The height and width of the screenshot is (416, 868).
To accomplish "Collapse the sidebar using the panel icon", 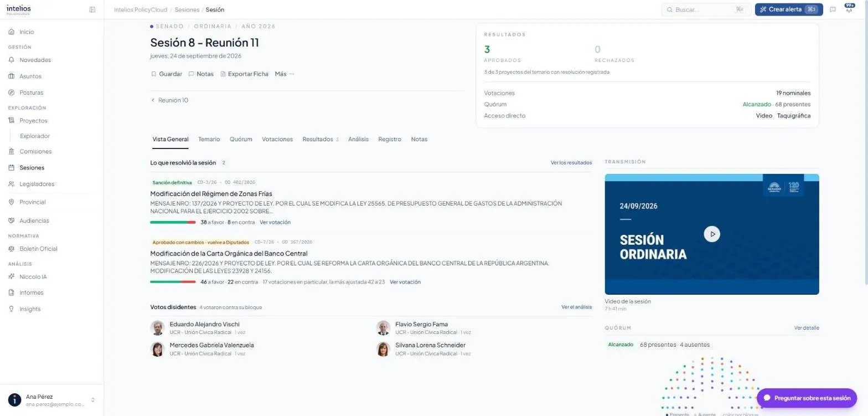I will [x=92, y=9].
